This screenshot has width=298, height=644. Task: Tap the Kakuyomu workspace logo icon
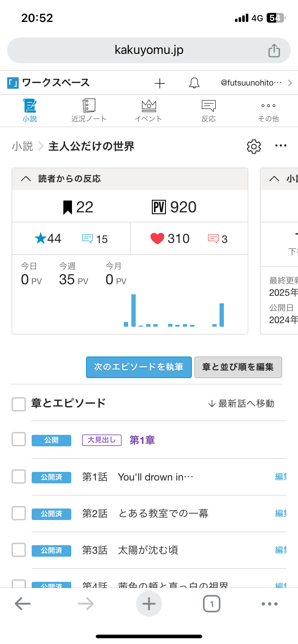click(x=13, y=83)
